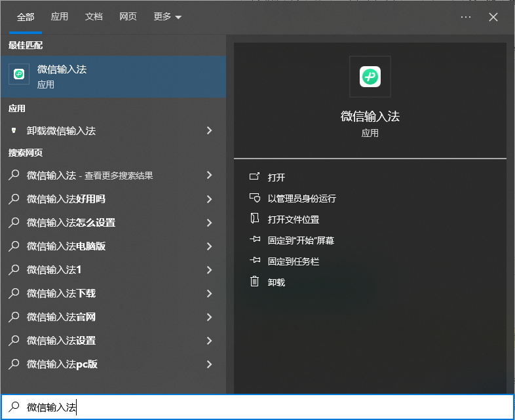Choose 打开文件位置
Image resolution: width=515 pixels, height=420 pixels.
[294, 220]
